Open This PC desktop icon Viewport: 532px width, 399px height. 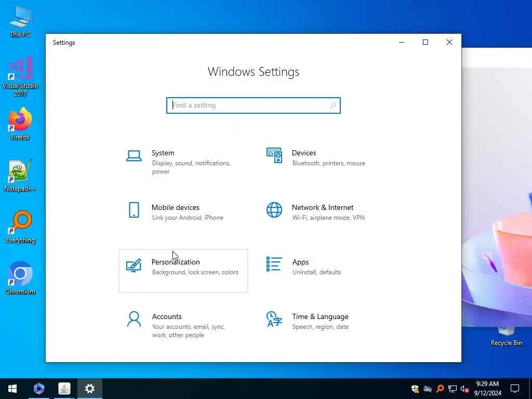click(x=20, y=21)
